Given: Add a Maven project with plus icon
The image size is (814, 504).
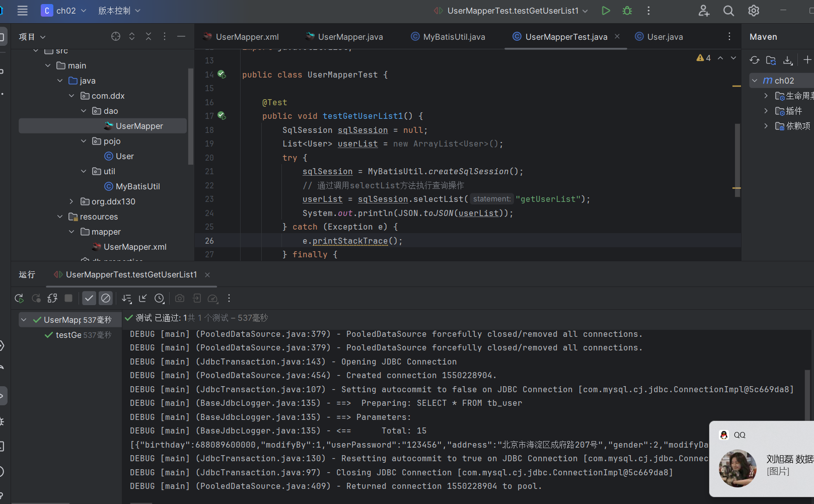Looking at the screenshot, I should 807,60.
